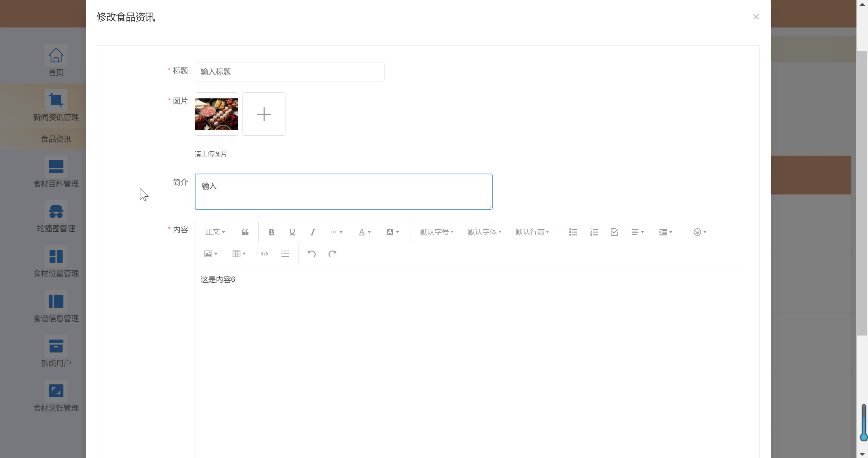868x458 pixels.
Task: Insert a code block
Action: click(264, 254)
